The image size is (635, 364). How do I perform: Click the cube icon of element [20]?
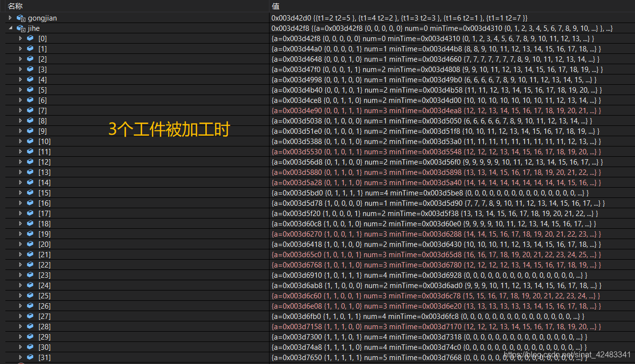pos(30,244)
